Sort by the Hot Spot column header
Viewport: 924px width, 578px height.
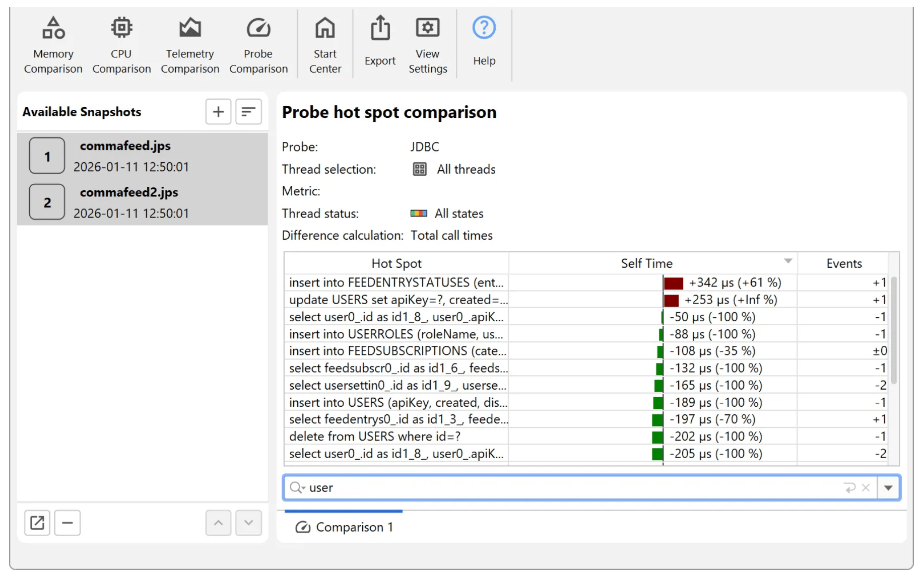click(397, 263)
